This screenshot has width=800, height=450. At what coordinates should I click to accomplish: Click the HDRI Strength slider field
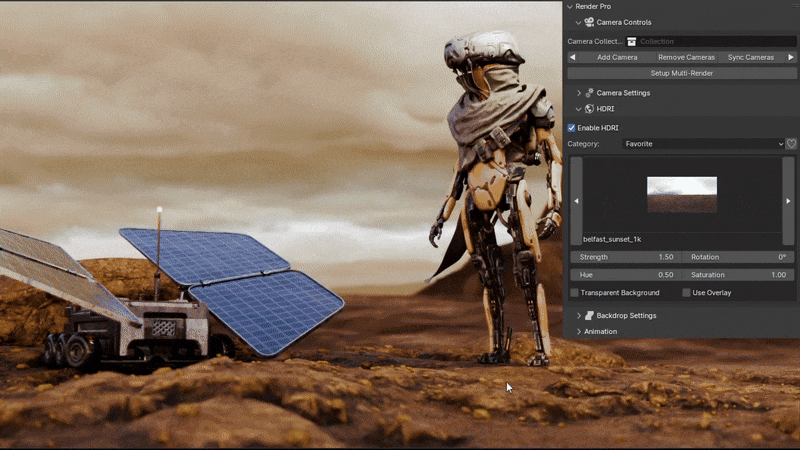pyautogui.click(x=625, y=257)
